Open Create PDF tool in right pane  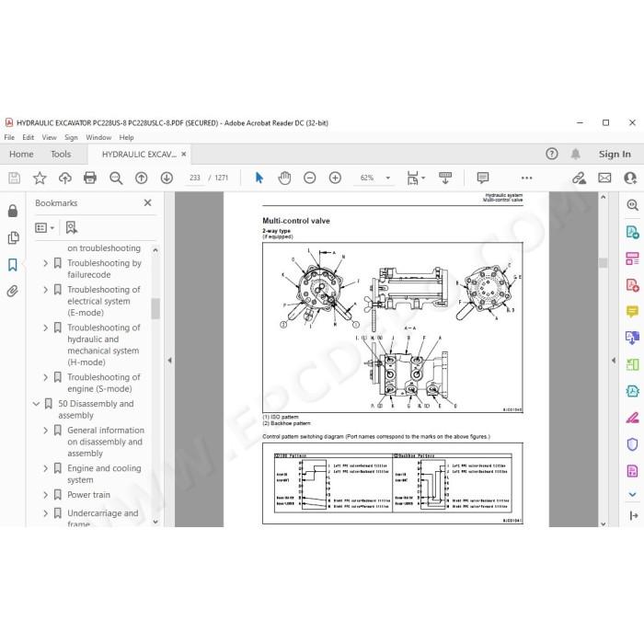(x=633, y=284)
